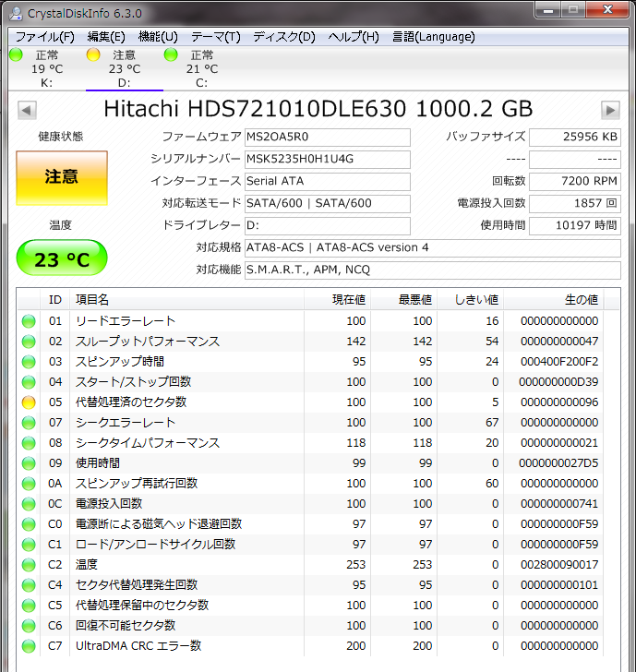Click the green status icon for UltraDMA CRC row
Screen dimensions: 636x672
click(29, 646)
